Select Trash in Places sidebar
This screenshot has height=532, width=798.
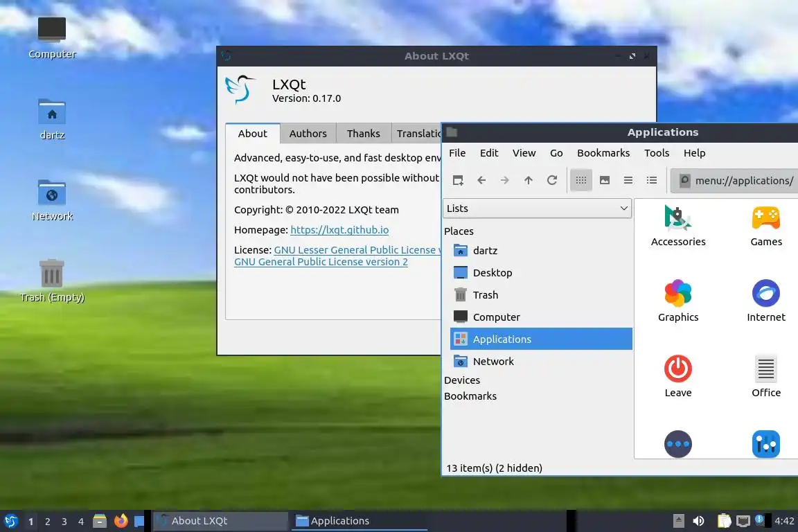tap(541, 295)
